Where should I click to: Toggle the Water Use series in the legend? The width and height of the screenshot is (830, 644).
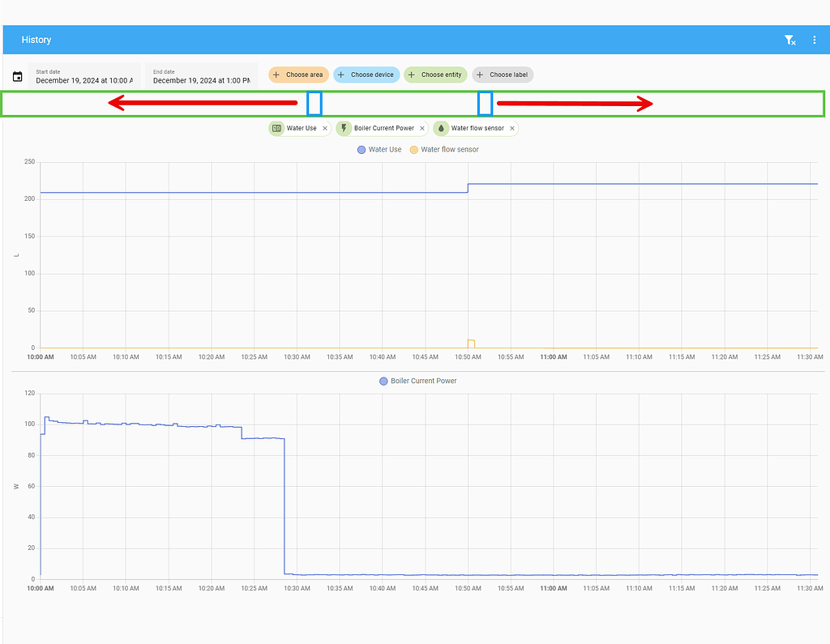coord(379,149)
